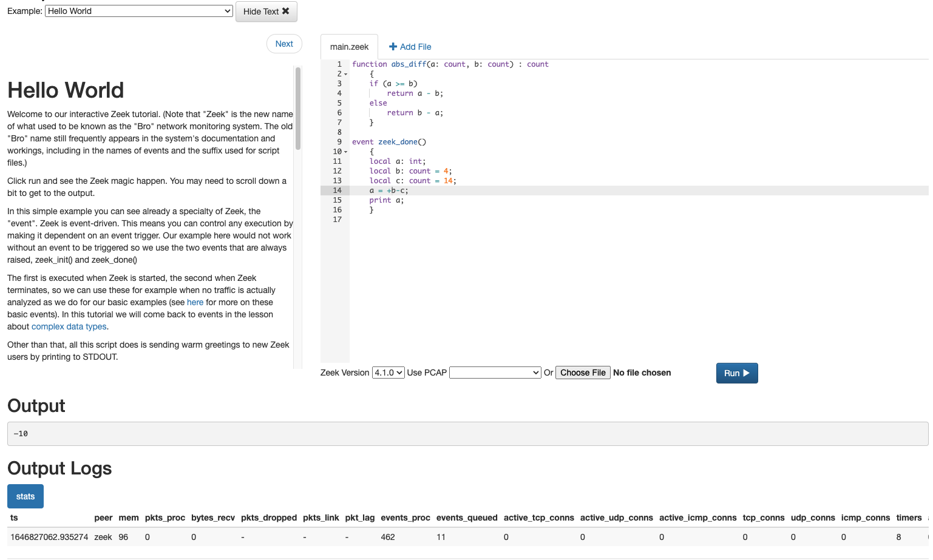The image size is (933, 560).
Task: Open the Use PCAP dropdown
Action: point(495,373)
